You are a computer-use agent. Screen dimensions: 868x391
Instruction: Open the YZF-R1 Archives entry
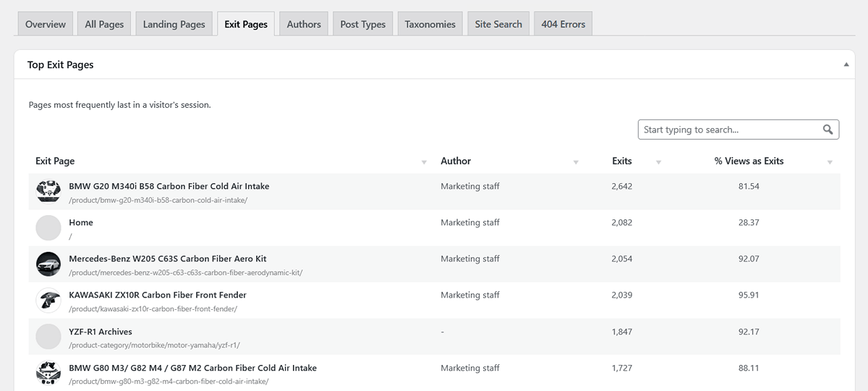(x=101, y=332)
